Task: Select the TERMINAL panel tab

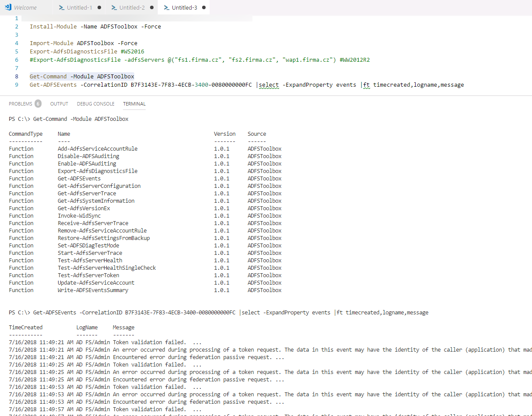Action: 134,104
